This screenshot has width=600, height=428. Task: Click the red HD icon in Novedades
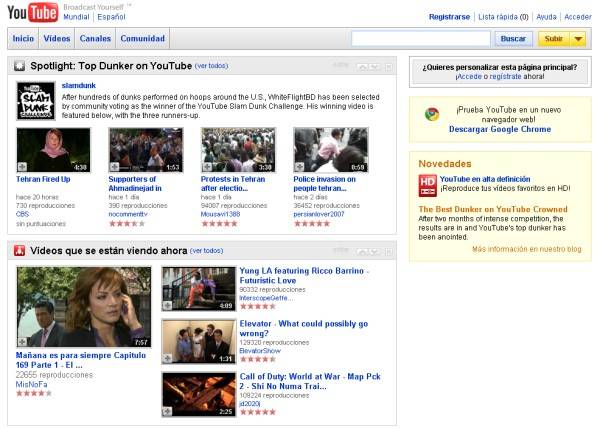click(x=427, y=186)
